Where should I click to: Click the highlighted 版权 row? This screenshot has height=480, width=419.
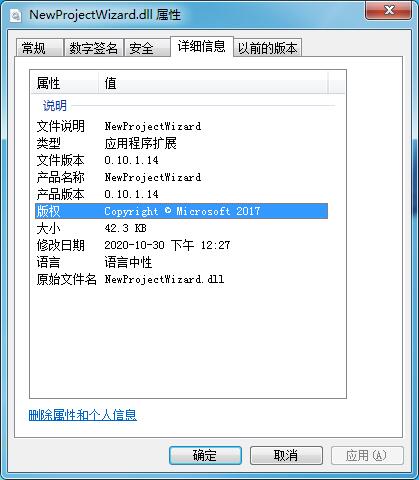click(181, 211)
